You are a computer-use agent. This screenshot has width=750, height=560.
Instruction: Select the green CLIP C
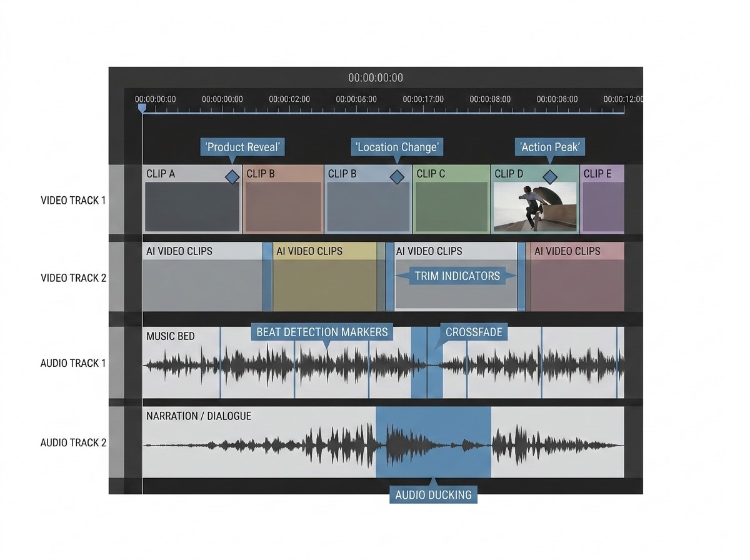pyautogui.click(x=452, y=199)
